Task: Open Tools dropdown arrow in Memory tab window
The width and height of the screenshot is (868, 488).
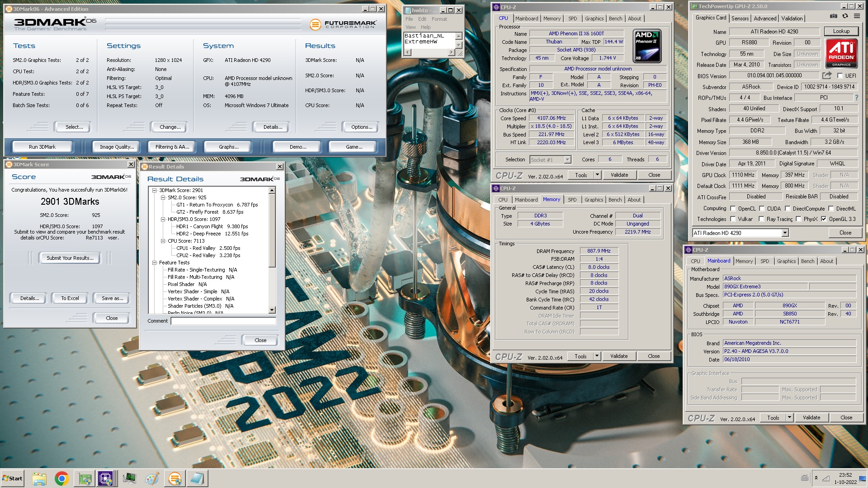Action: click(596, 356)
